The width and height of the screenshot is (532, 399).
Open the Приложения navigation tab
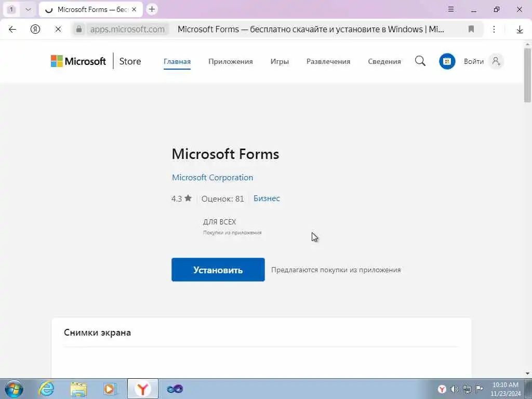(231, 61)
